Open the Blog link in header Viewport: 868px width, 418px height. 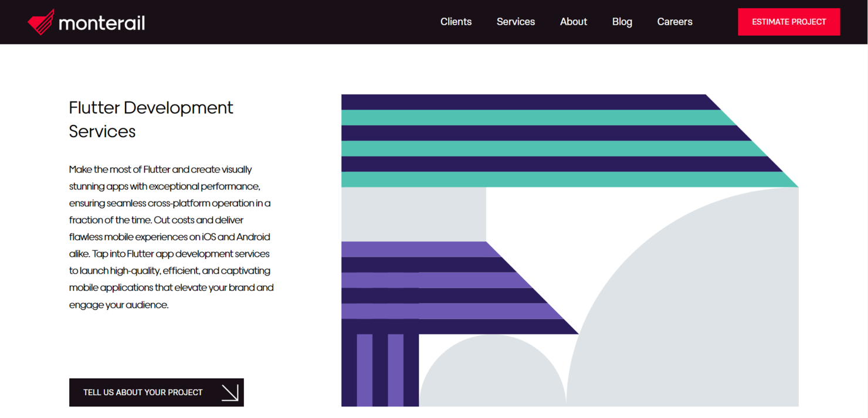(x=622, y=22)
